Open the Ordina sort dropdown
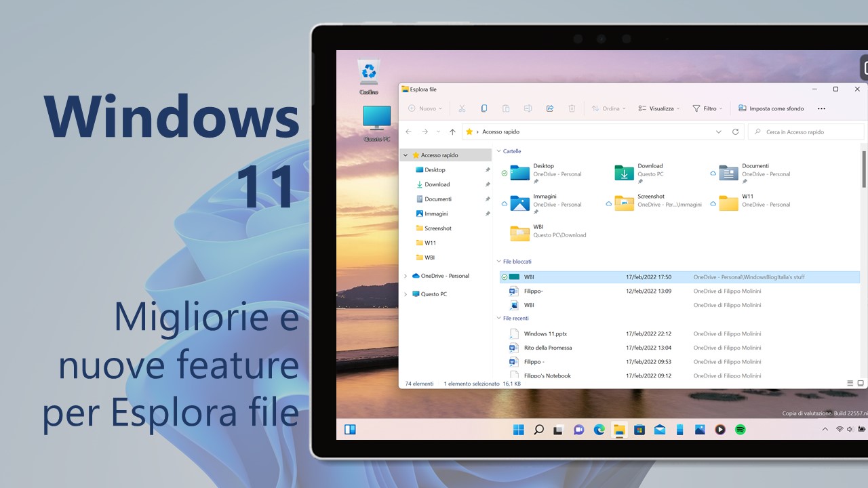The width and height of the screenshot is (868, 488). (x=608, y=108)
